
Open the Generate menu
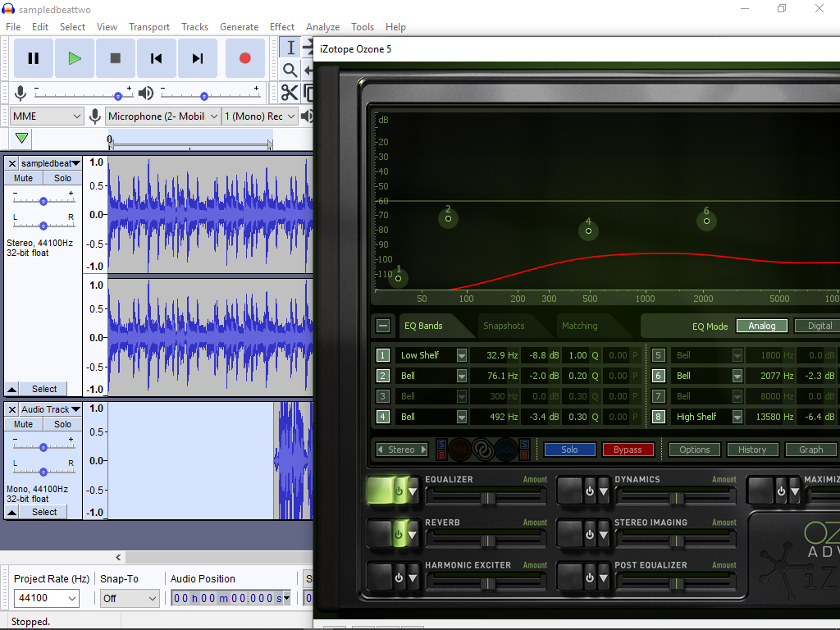pos(239,27)
